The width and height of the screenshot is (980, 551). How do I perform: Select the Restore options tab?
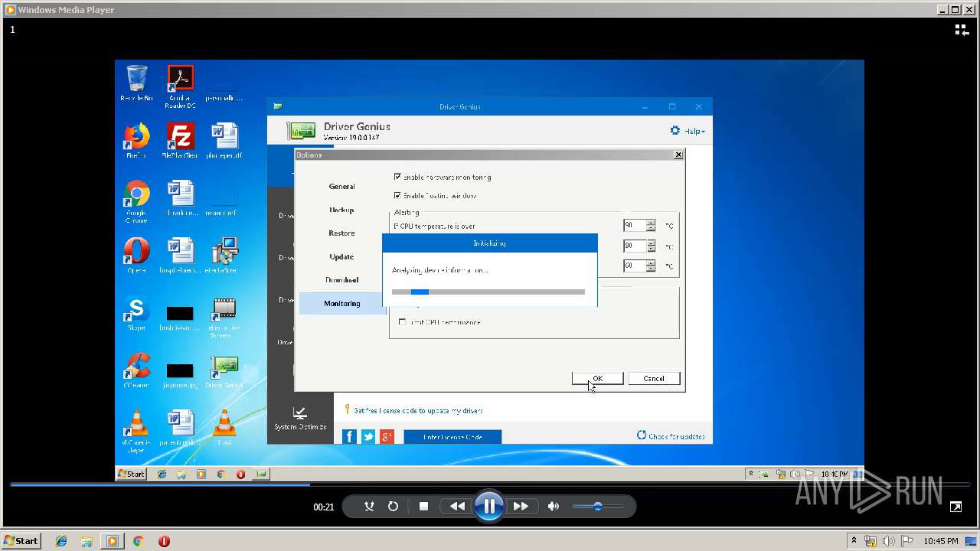click(x=341, y=233)
